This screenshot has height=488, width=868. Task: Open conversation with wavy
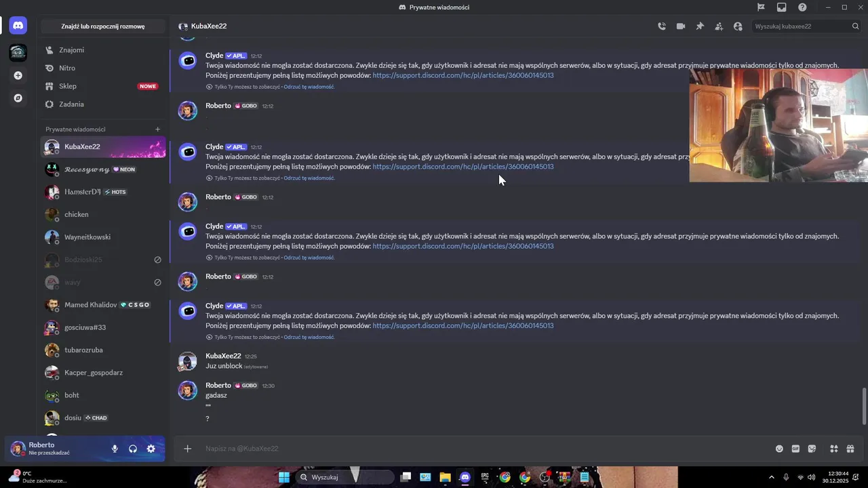pos(103,282)
